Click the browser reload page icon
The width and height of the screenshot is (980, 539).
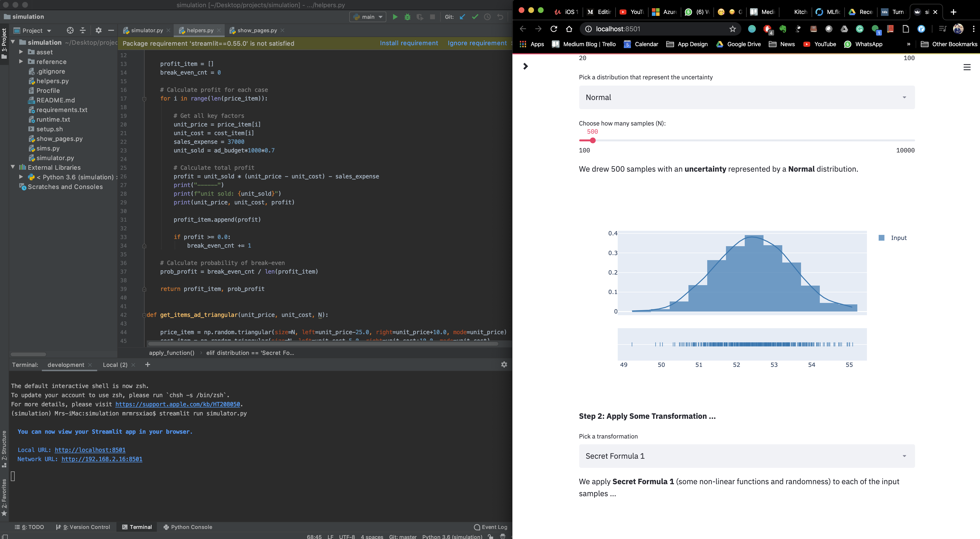pyautogui.click(x=554, y=29)
